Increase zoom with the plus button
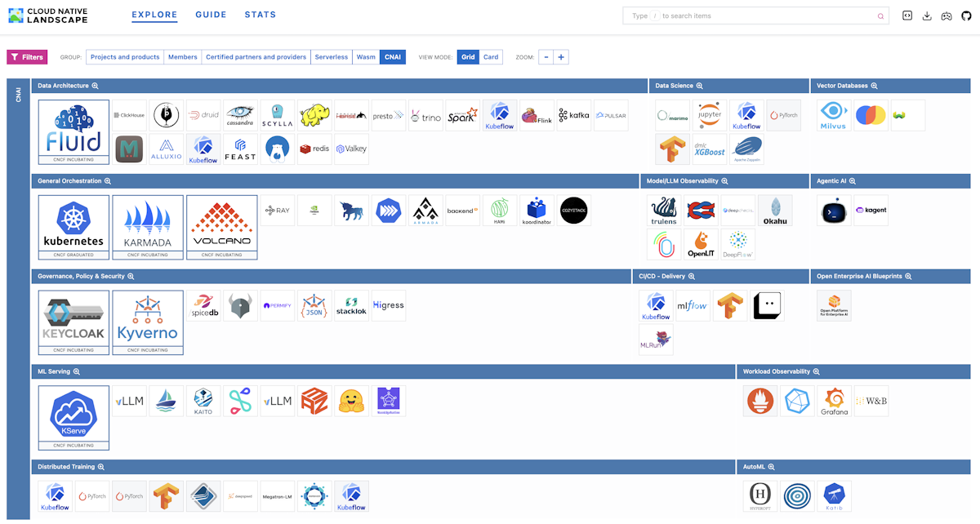 (x=561, y=57)
